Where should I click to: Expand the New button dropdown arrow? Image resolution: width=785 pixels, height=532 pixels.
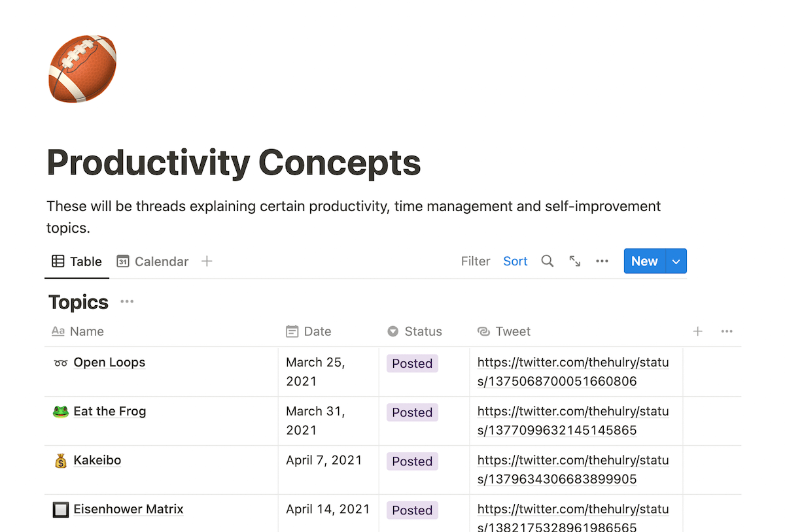(676, 261)
